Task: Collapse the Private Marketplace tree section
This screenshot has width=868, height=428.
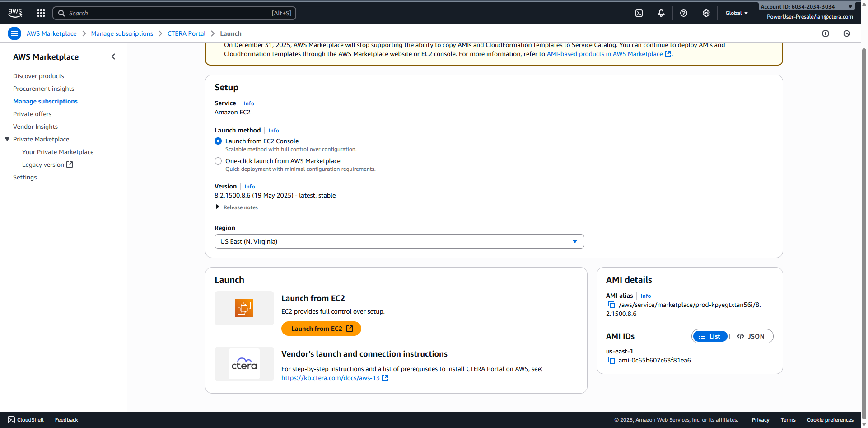Action: pyautogui.click(x=7, y=139)
